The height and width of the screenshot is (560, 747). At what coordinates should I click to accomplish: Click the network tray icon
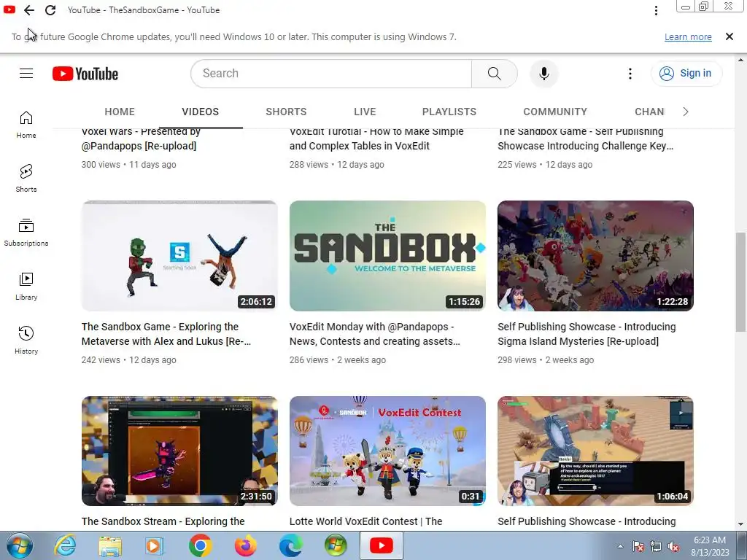pyautogui.click(x=656, y=546)
